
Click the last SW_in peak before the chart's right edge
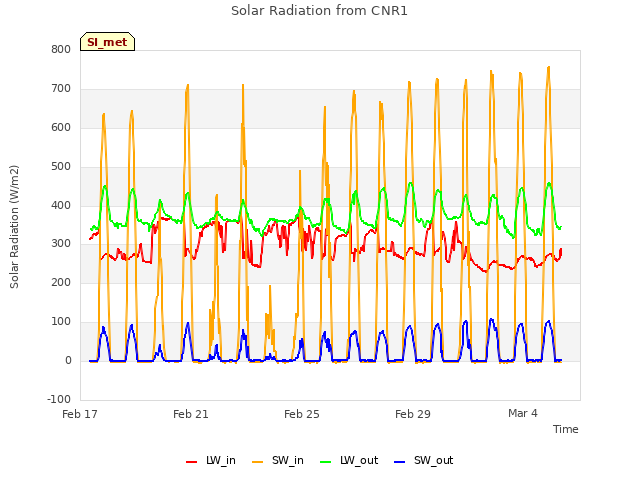[x=549, y=67]
